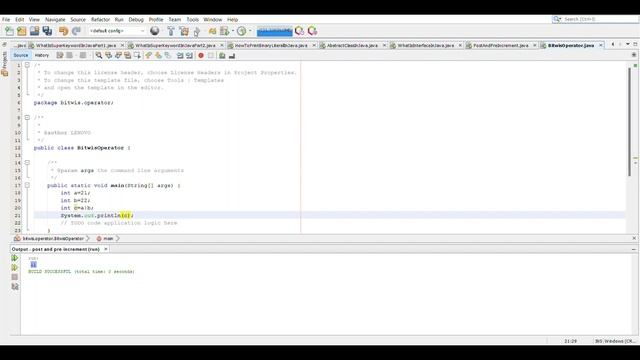
Task: Click the Open Project toolbar icon
Action: 34,31
